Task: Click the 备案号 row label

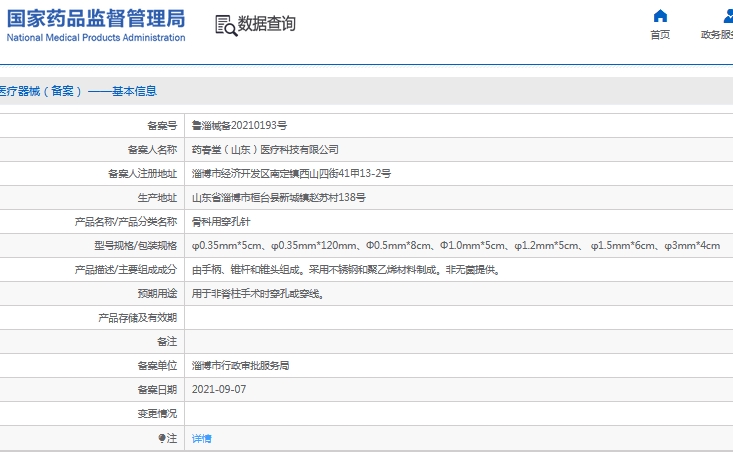Action: (x=162, y=125)
